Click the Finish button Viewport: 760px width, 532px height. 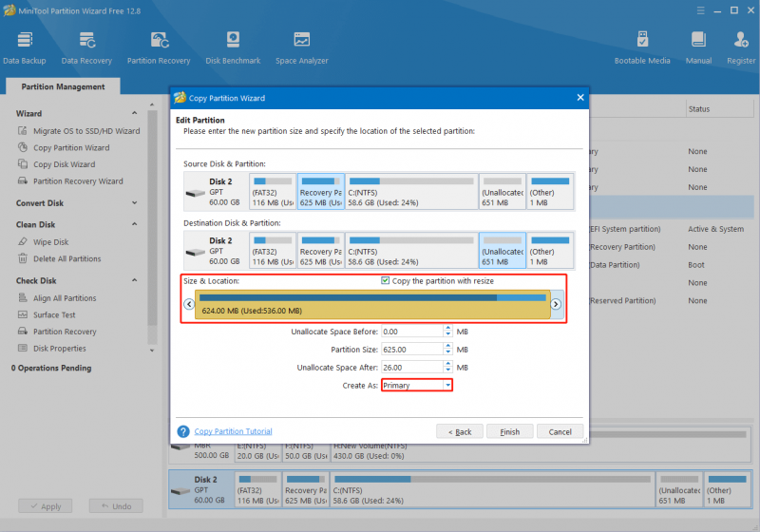[510, 431]
